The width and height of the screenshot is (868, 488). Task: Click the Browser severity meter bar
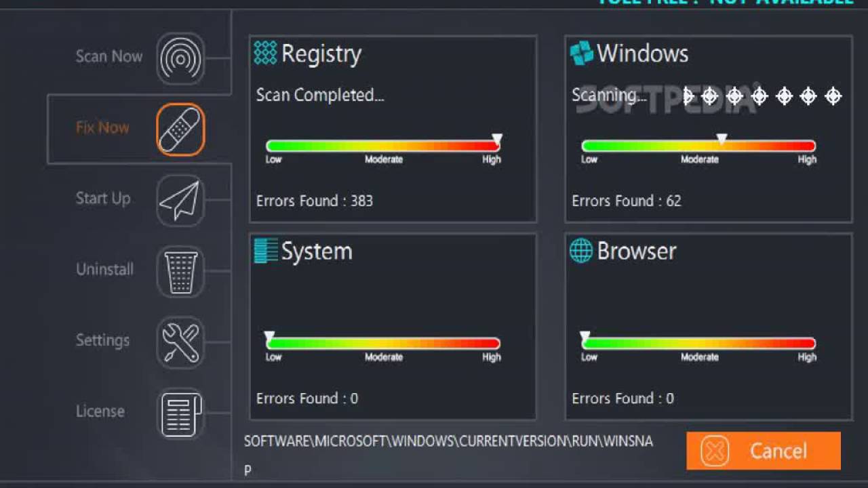click(698, 343)
